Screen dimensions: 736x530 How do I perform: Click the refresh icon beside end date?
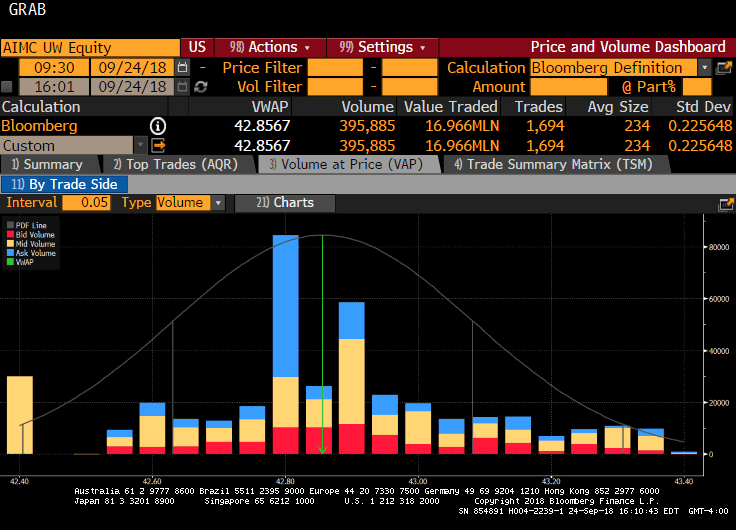click(x=200, y=87)
